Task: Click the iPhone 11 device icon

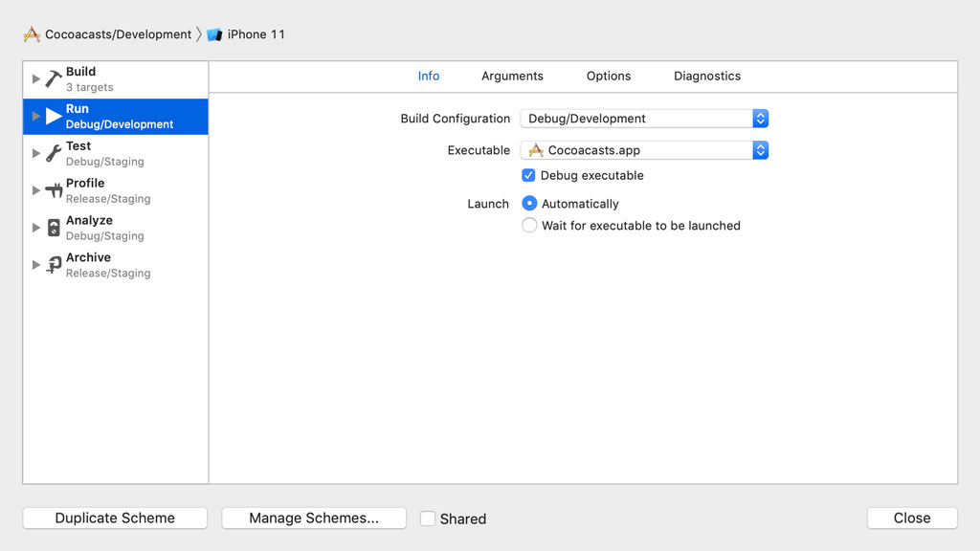Action: pos(212,33)
